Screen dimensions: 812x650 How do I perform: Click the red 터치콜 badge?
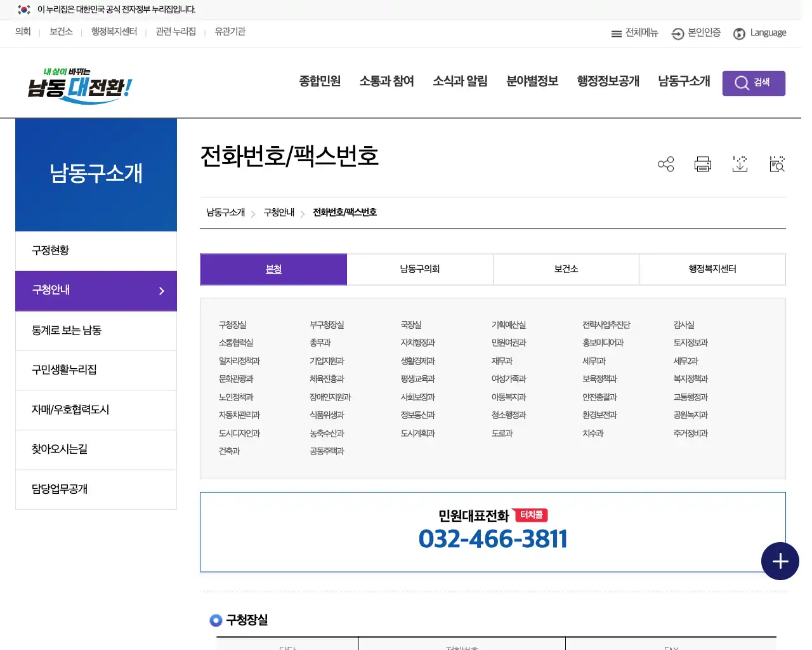(x=531, y=515)
